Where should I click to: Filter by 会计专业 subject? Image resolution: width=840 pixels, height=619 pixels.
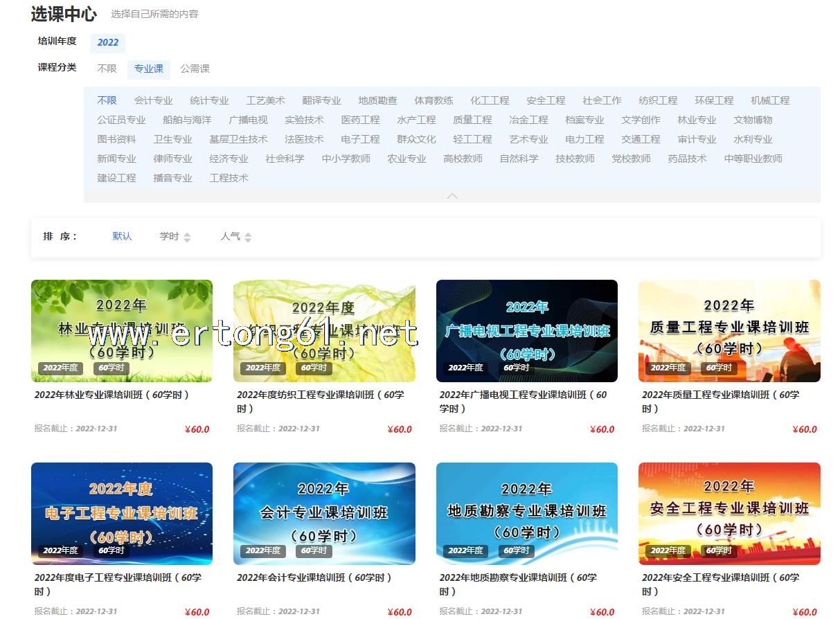pyautogui.click(x=153, y=100)
